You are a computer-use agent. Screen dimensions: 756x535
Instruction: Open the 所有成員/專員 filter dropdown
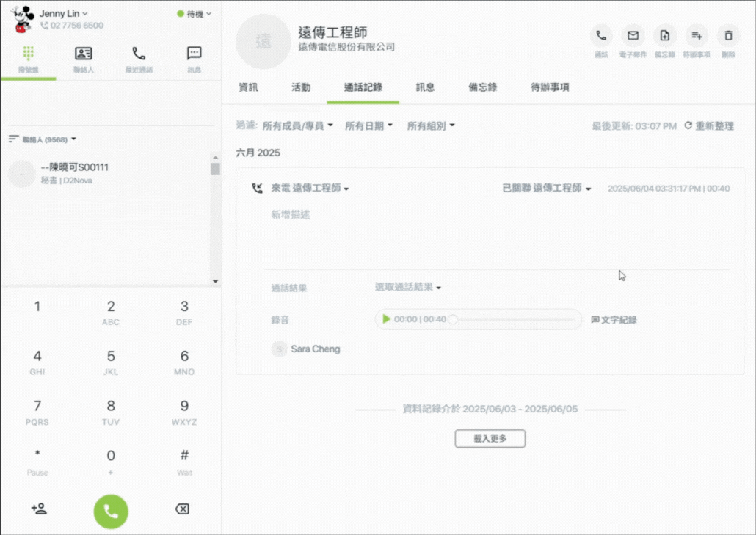(297, 125)
